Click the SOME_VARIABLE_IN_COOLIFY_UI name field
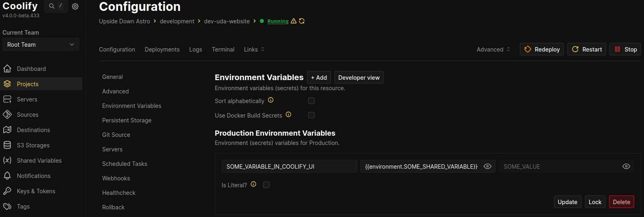The height and width of the screenshot is (217, 644). pyautogui.click(x=289, y=166)
